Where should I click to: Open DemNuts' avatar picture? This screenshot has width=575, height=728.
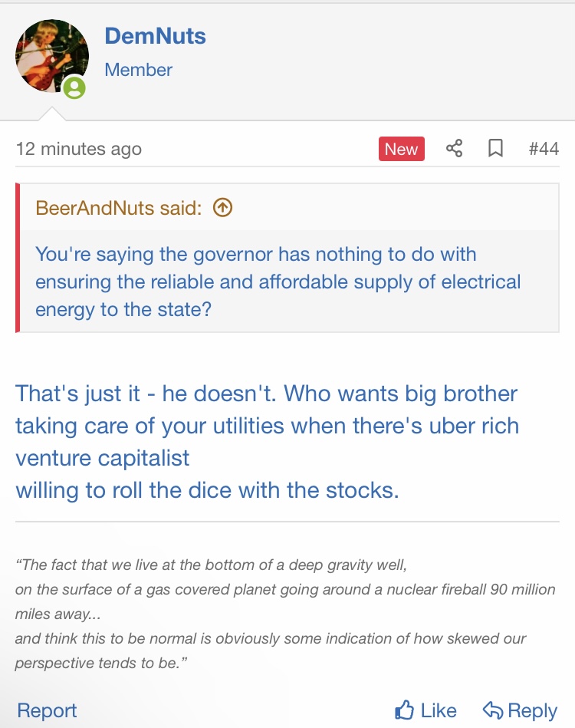pyautogui.click(x=51, y=55)
